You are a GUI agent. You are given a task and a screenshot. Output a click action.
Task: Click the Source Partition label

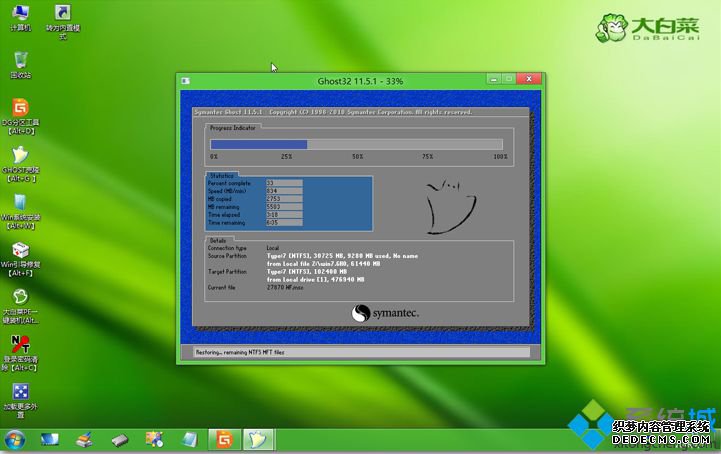227,256
